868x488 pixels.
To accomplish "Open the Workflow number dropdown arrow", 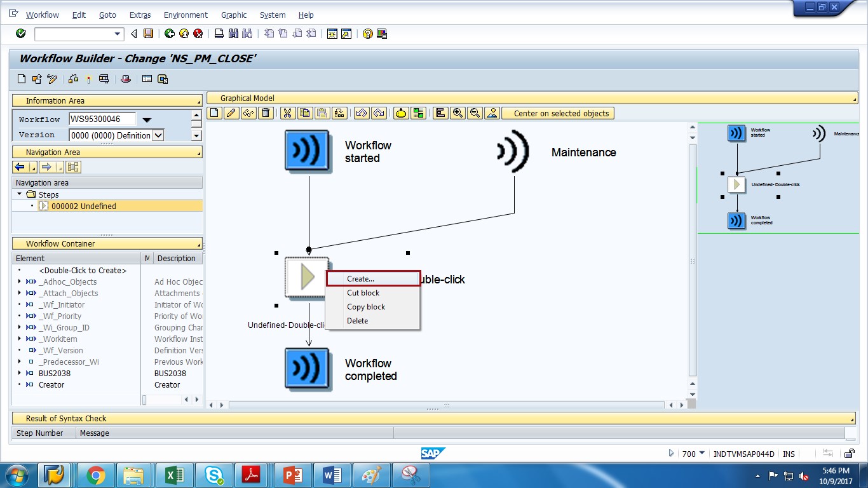I will pyautogui.click(x=147, y=119).
